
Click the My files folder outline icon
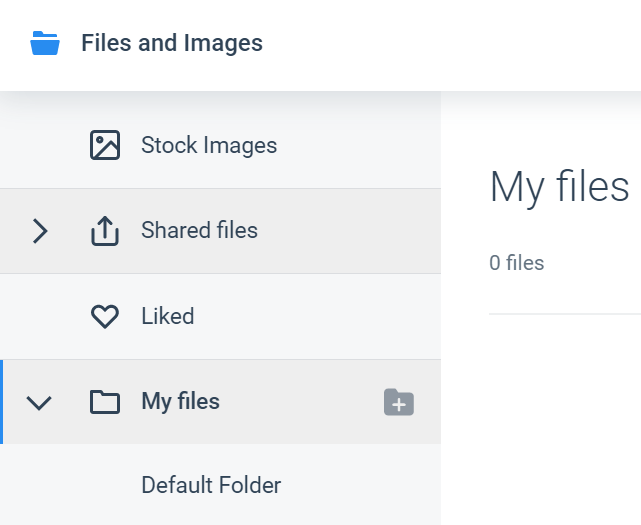click(105, 402)
